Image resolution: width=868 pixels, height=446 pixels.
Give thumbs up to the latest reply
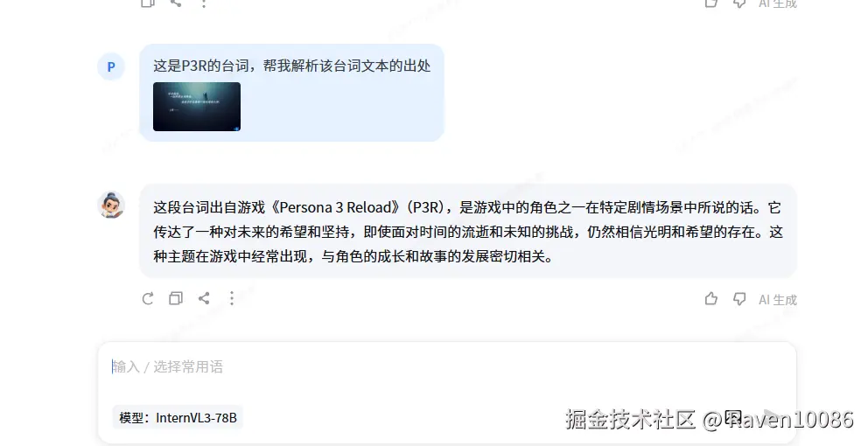coord(711,299)
